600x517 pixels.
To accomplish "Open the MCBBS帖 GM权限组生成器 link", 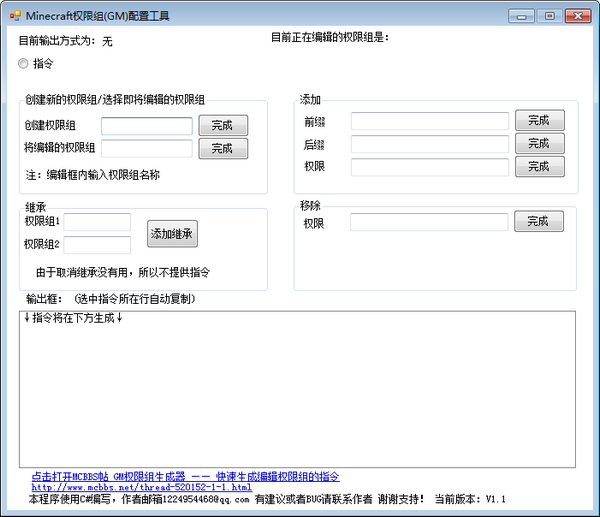I will click(185, 476).
